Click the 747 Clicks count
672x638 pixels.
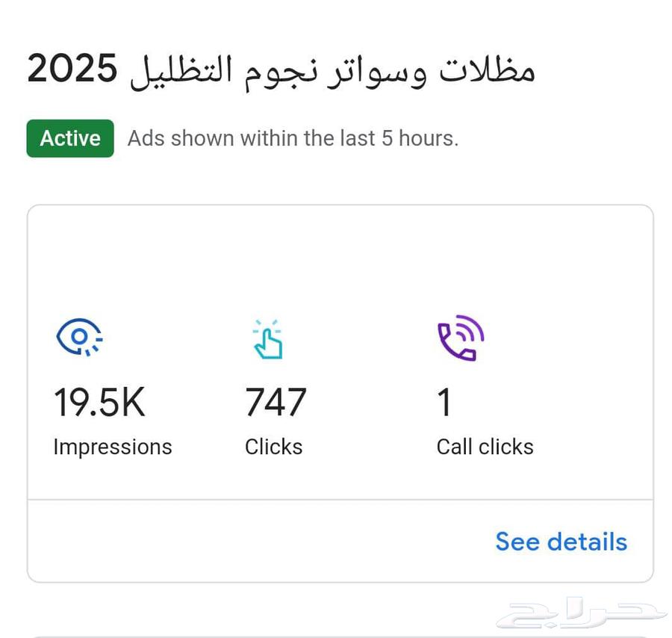pyautogui.click(x=274, y=401)
